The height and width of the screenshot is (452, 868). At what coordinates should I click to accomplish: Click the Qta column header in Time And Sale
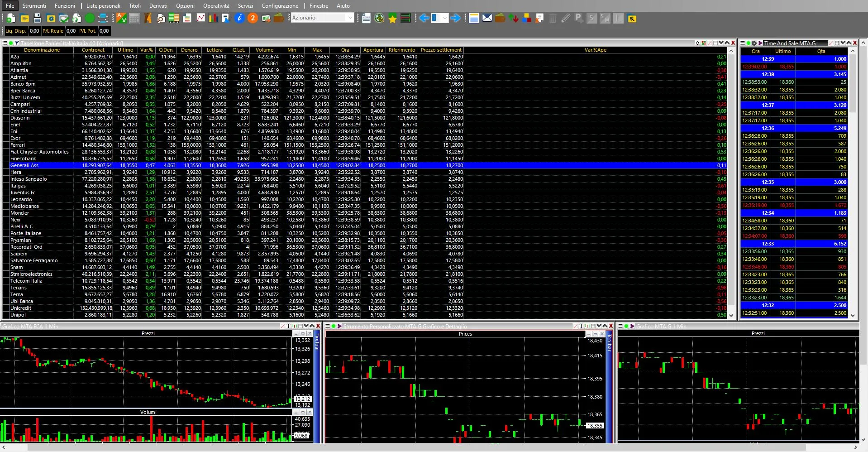coord(821,51)
